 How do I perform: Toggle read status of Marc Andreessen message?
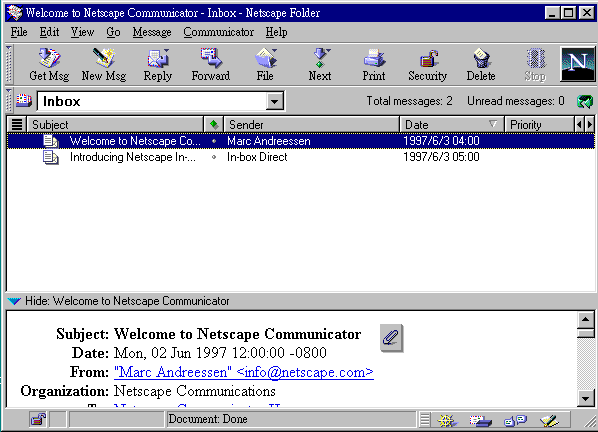pos(214,141)
